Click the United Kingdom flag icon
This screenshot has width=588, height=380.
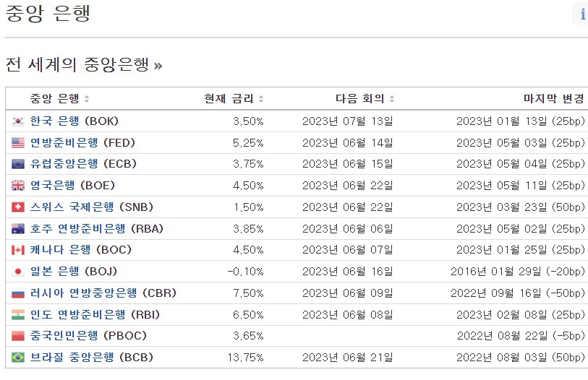click(18, 186)
